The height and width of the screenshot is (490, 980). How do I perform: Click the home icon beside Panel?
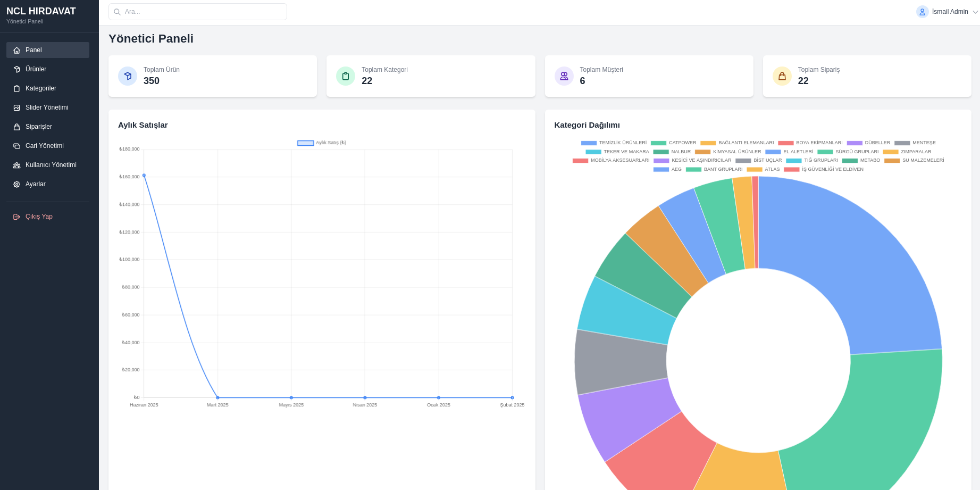tap(16, 50)
